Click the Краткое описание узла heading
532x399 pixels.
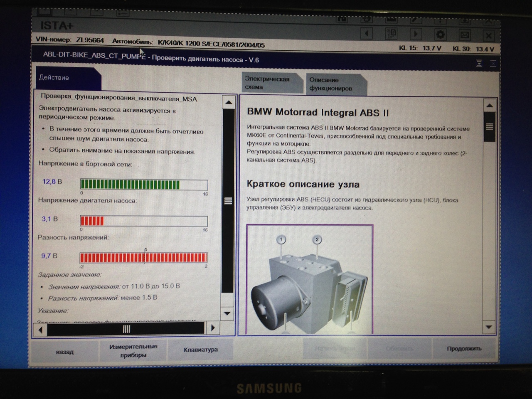[303, 184]
